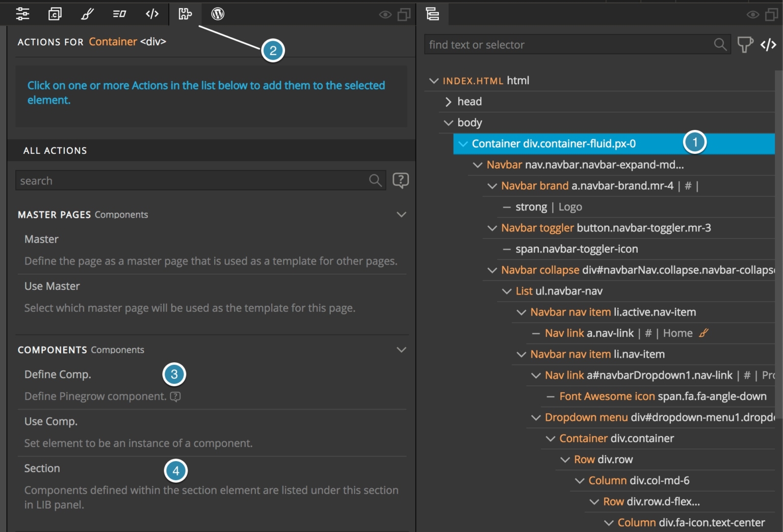Collapse the body node in the tree
The width and height of the screenshot is (783, 532).
[x=449, y=122]
